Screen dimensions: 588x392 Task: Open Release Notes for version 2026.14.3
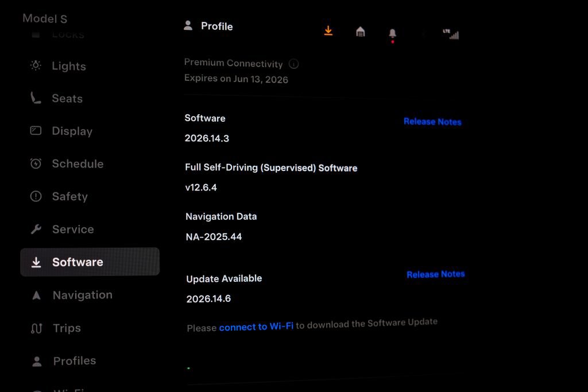tap(432, 122)
